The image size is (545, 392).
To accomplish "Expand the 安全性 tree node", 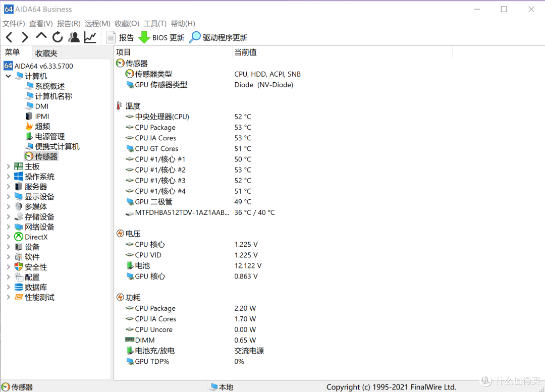I will [9, 267].
